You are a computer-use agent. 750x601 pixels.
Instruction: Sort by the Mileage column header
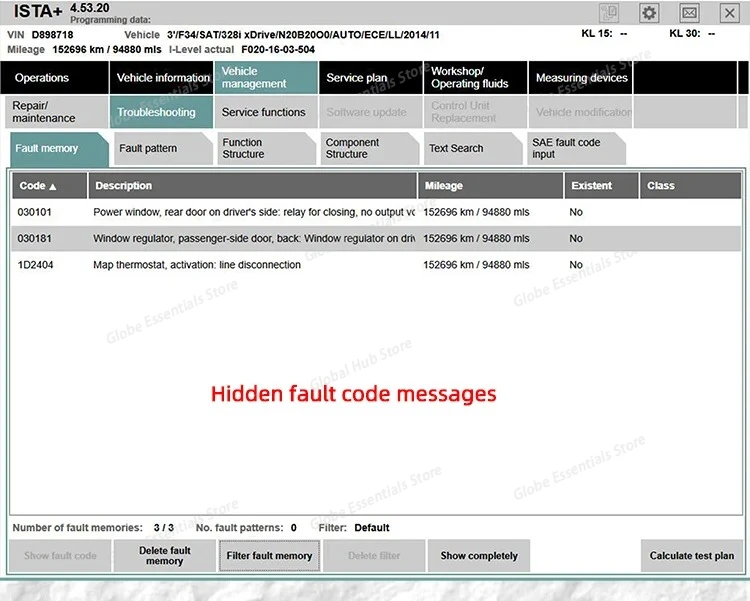coord(491,186)
